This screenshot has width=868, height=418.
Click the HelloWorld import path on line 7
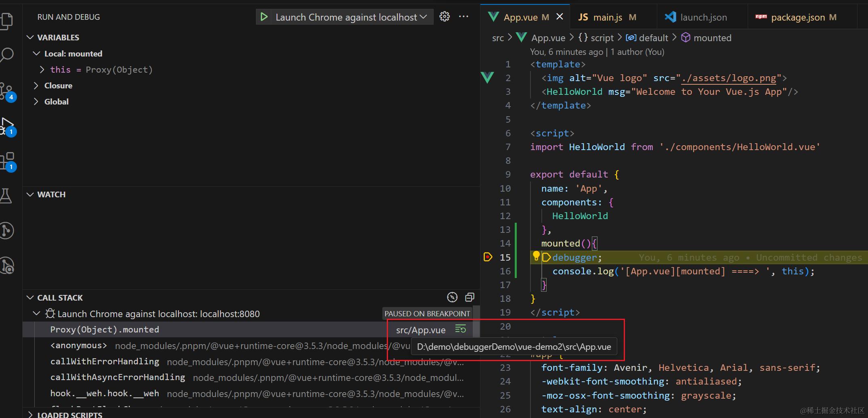[740, 147]
